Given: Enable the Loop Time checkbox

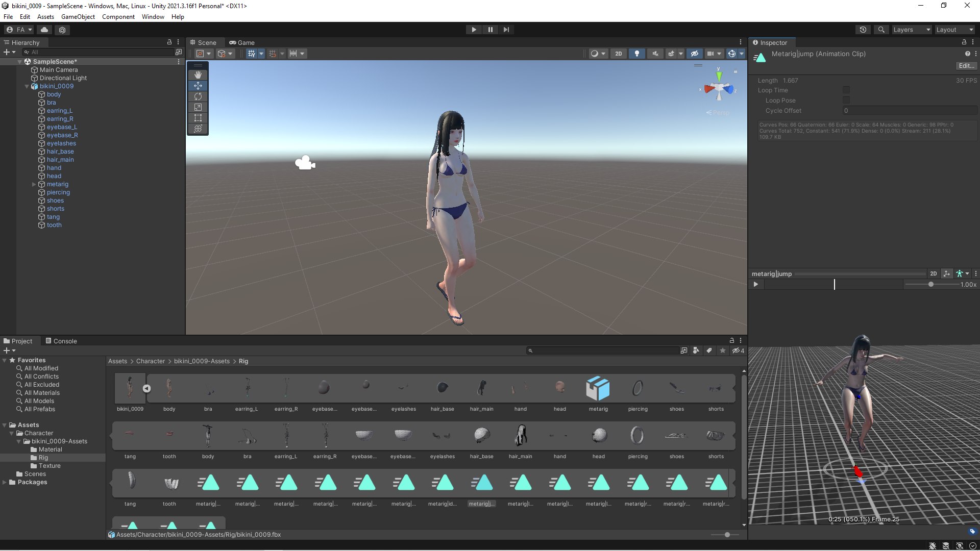Looking at the screenshot, I should (846, 90).
